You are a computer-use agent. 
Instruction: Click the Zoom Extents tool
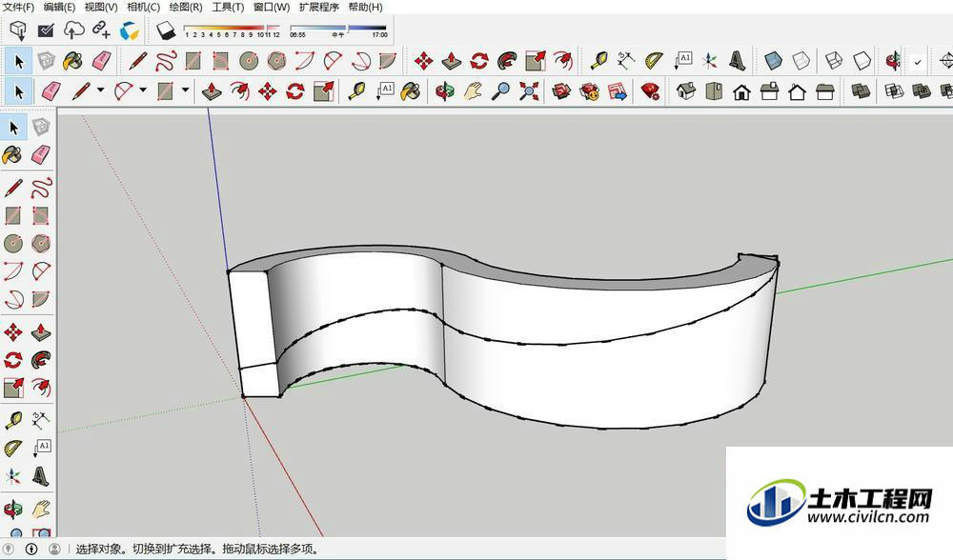[529, 91]
